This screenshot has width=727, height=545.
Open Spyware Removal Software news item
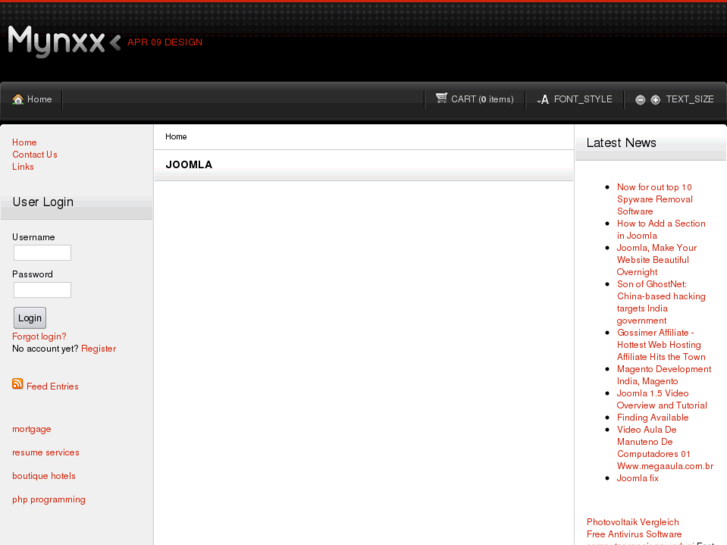point(655,199)
